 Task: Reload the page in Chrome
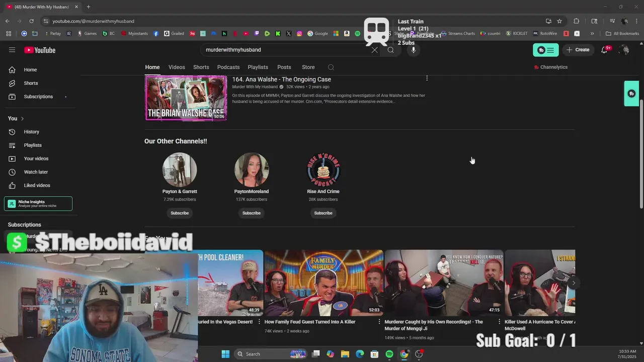(x=31, y=21)
